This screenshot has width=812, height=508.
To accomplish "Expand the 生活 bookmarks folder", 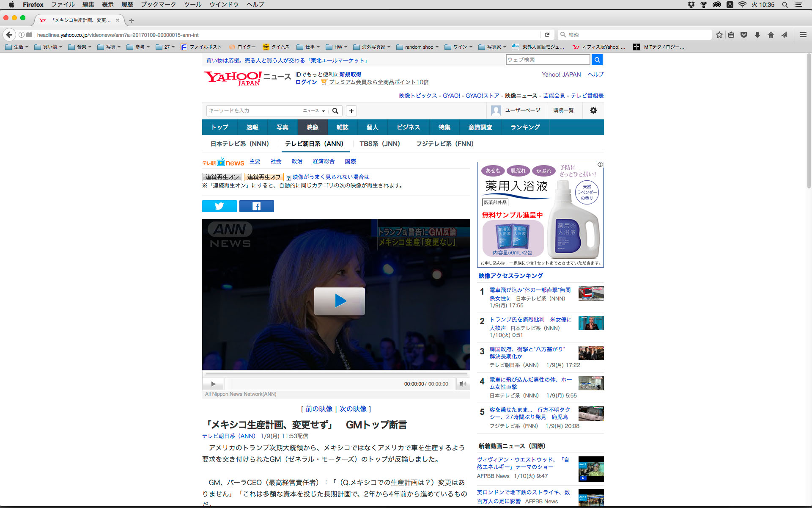I will click(x=17, y=47).
